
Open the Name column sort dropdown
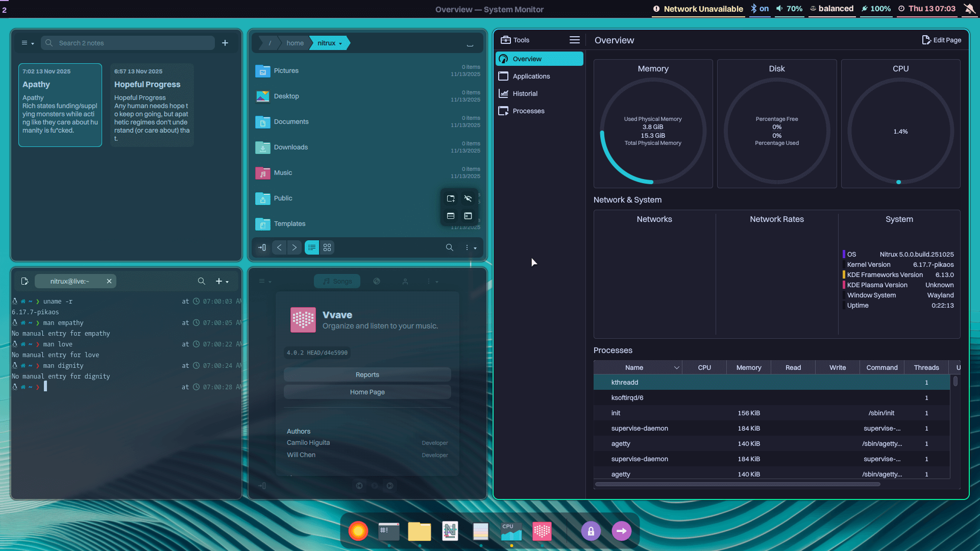tap(677, 367)
